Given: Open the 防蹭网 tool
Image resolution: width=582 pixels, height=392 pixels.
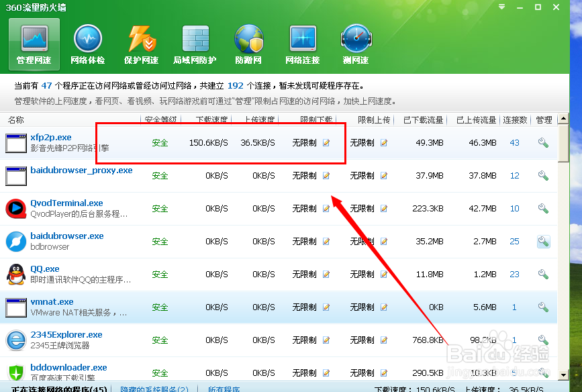Looking at the screenshot, I should [248, 44].
